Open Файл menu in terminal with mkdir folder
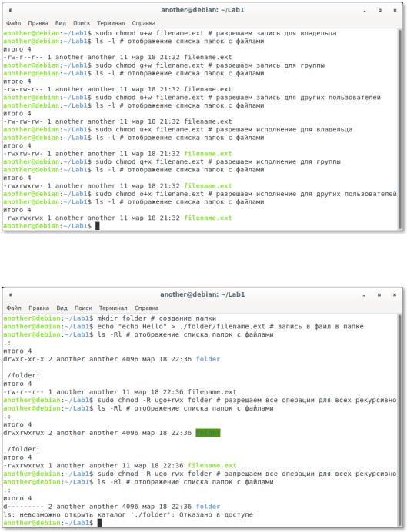 pyautogui.click(x=14, y=308)
